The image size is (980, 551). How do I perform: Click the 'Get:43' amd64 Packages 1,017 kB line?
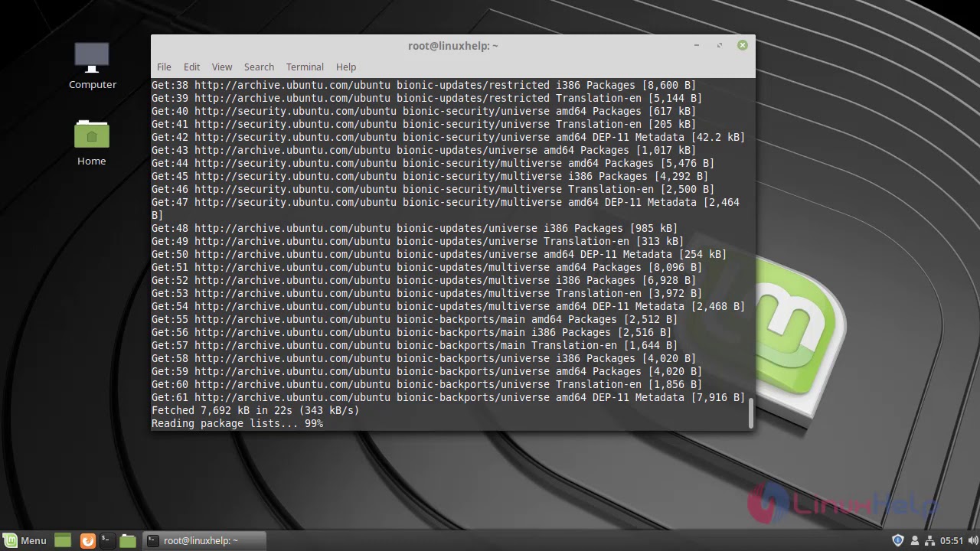[423, 150]
